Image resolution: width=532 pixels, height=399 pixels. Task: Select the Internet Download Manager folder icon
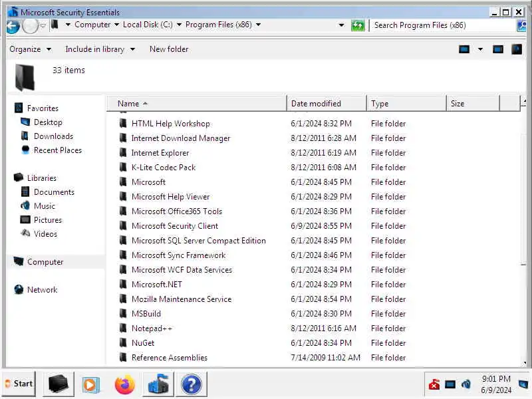(123, 138)
